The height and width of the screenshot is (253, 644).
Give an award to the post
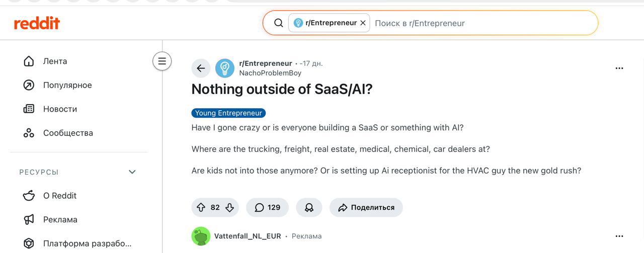(x=309, y=207)
